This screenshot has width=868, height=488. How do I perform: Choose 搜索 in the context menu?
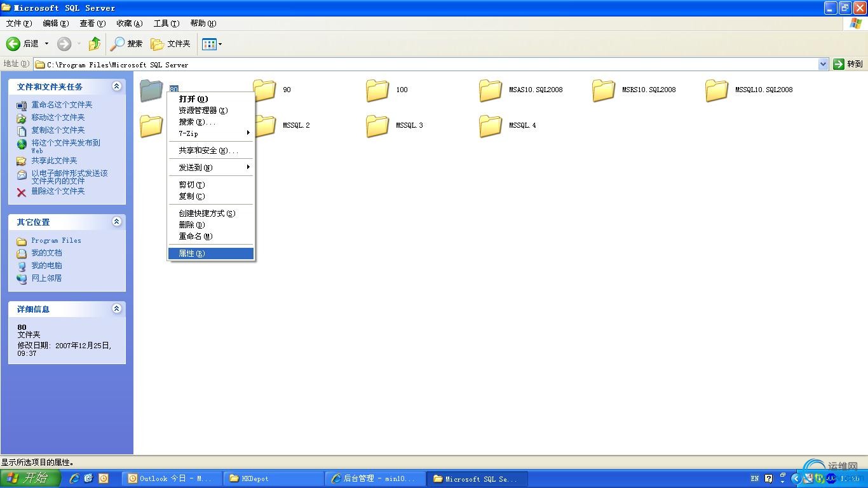211,122
